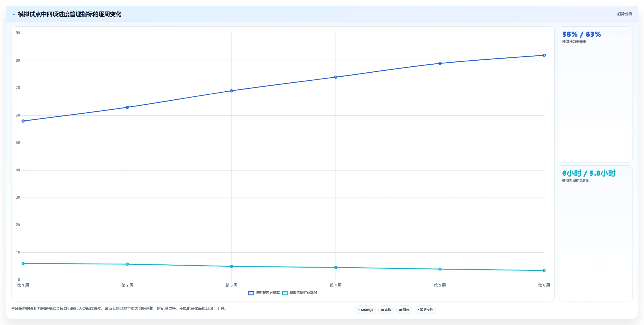
Task: Click the 数据卡片 chip
Action: (x=425, y=310)
